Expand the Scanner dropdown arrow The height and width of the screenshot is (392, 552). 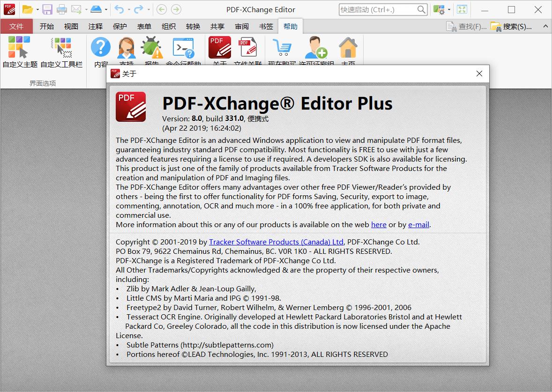coord(106,9)
